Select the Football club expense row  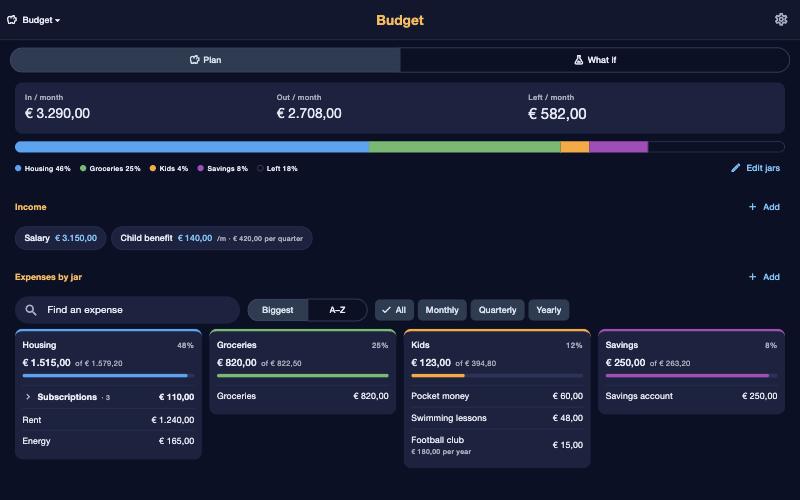pyautogui.click(x=497, y=445)
